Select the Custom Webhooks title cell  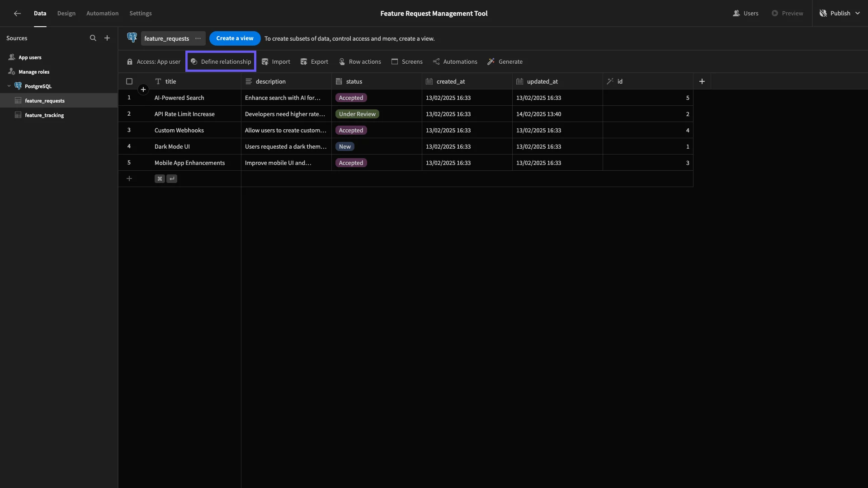196,130
